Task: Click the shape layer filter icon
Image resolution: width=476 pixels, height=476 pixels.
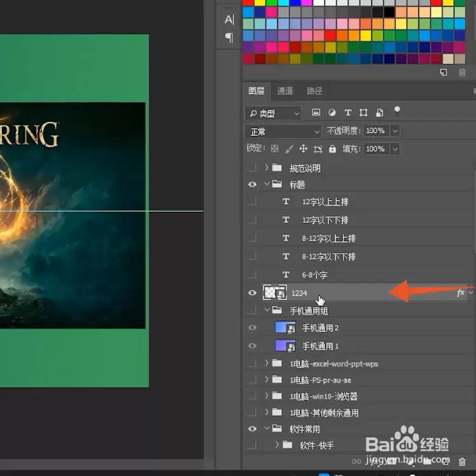Action: click(x=364, y=112)
